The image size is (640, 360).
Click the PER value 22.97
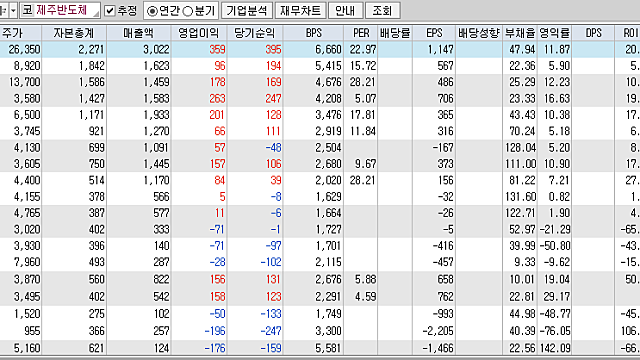pyautogui.click(x=363, y=50)
